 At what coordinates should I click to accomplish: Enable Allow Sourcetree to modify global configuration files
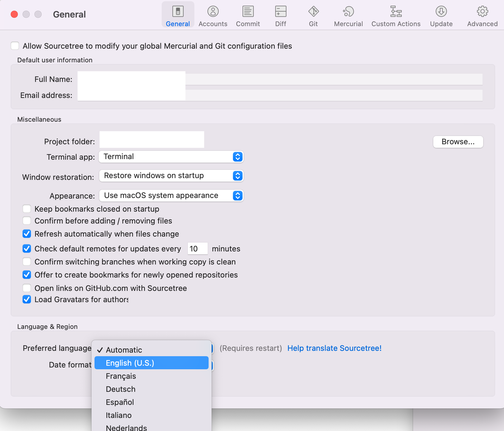coord(15,46)
